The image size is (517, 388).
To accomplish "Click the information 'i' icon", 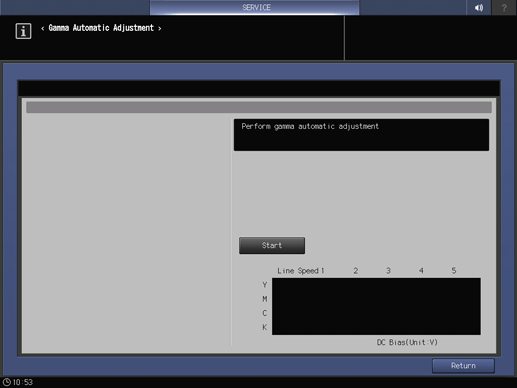I will pos(23,31).
